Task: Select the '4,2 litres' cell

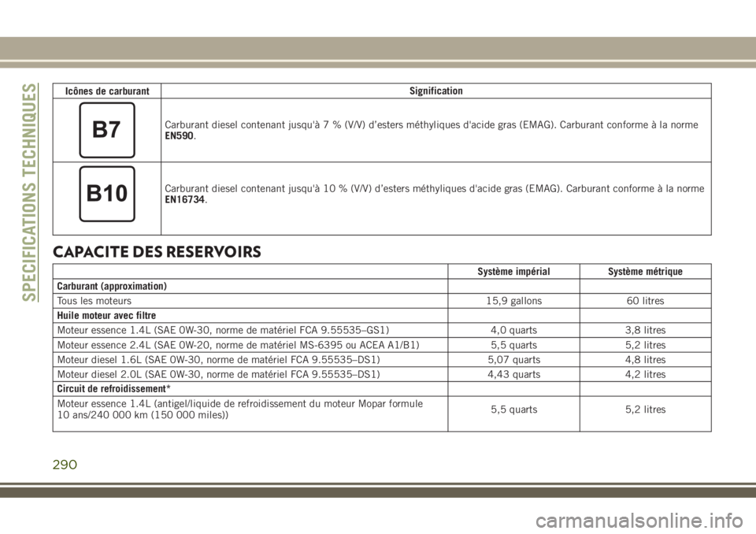Action: point(645,375)
